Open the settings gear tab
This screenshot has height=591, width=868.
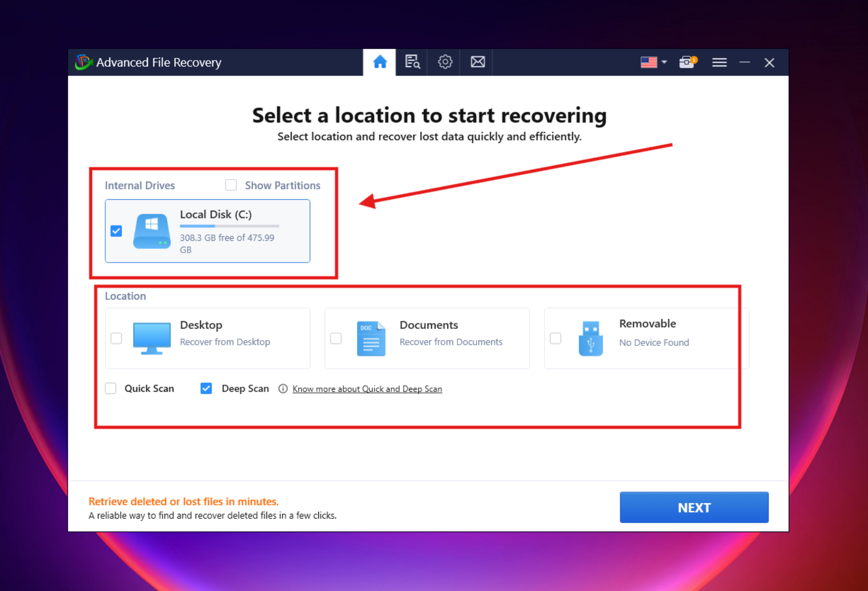click(445, 62)
